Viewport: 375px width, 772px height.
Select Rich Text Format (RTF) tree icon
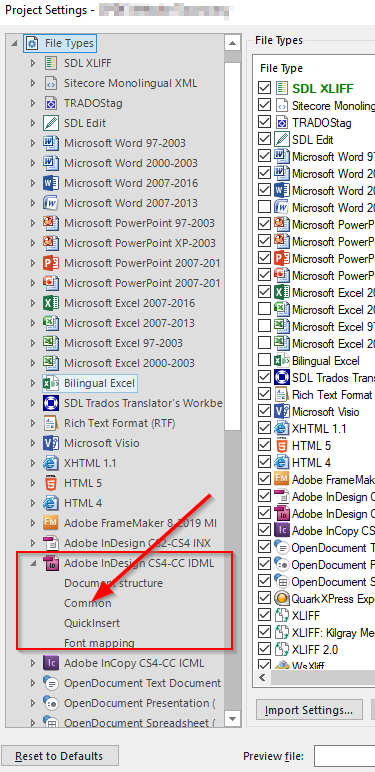(50, 423)
